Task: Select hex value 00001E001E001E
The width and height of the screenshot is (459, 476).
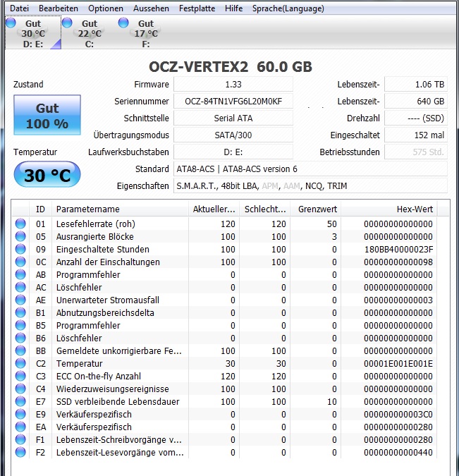Action: [398, 363]
